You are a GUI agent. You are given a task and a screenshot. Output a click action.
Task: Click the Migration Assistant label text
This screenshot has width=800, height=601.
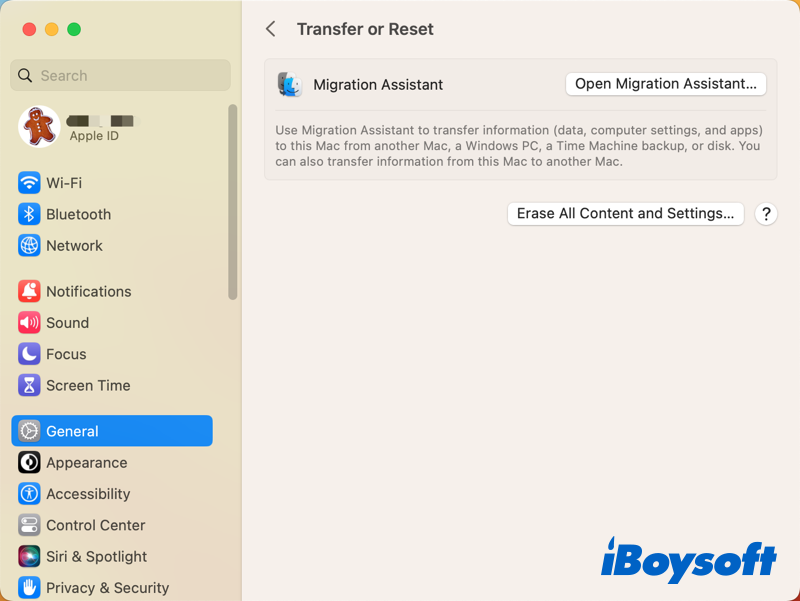pos(378,85)
